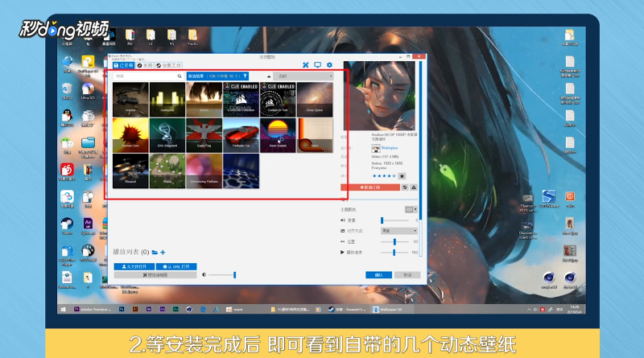The width and height of the screenshot is (644, 358).
Task: Click the gray 取消 cancel button
Action: (407, 274)
